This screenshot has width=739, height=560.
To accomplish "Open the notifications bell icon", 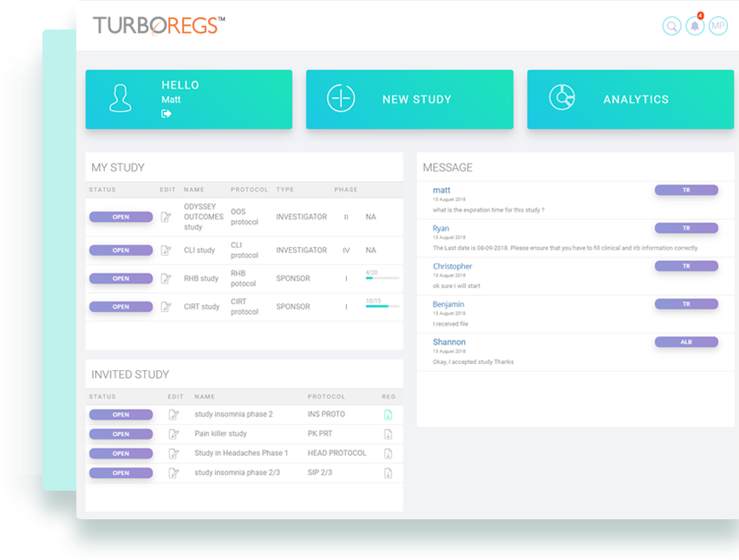I will click(695, 26).
